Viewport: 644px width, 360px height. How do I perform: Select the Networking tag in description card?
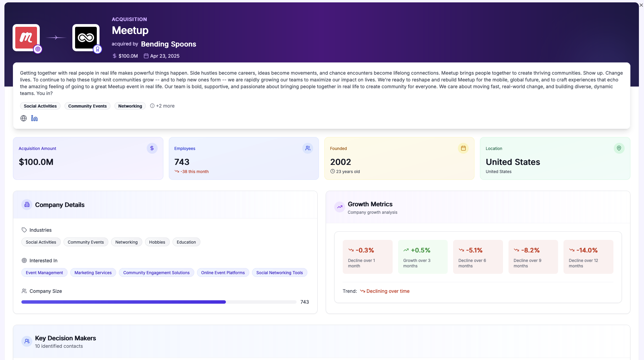pyautogui.click(x=130, y=106)
